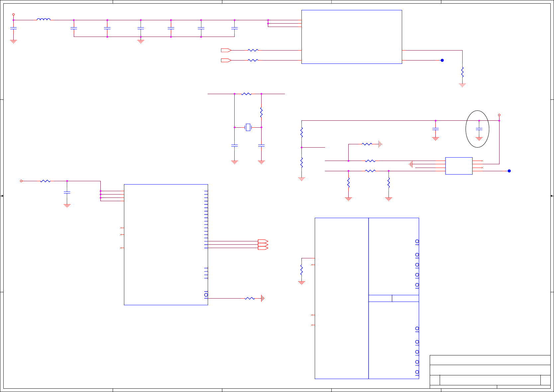Click the red power circle right of the ellipse
The height and width of the screenshot is (392, 554).
pyautogui.click(x=499, y=115)
